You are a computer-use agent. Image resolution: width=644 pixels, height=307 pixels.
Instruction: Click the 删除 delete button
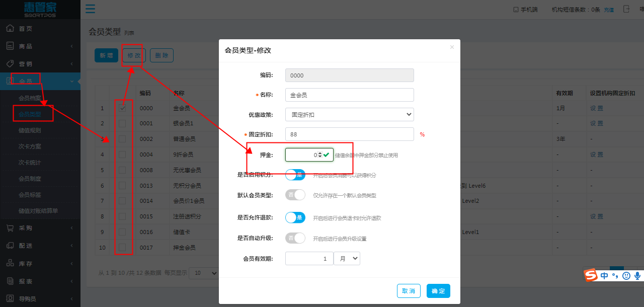coord(162,55)
